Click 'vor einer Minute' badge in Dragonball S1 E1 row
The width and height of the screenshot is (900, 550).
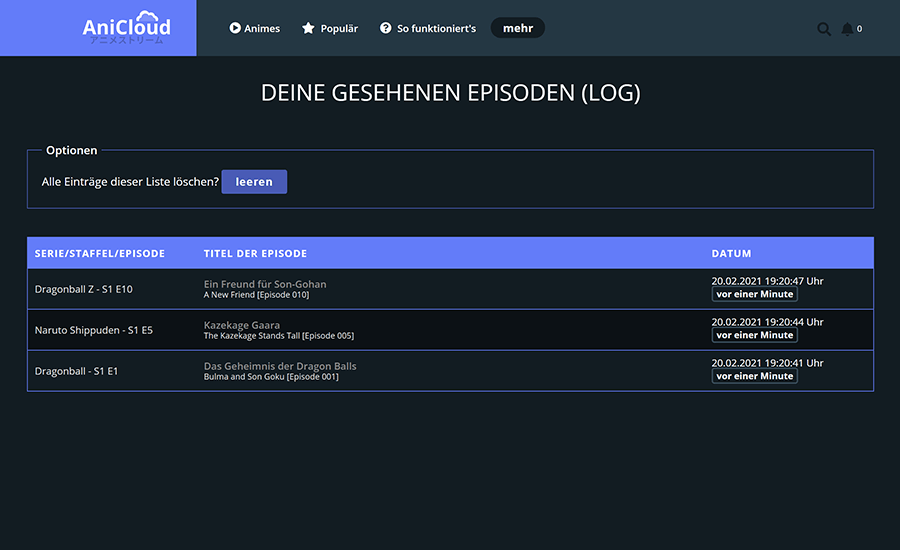[x=755, y=376]
